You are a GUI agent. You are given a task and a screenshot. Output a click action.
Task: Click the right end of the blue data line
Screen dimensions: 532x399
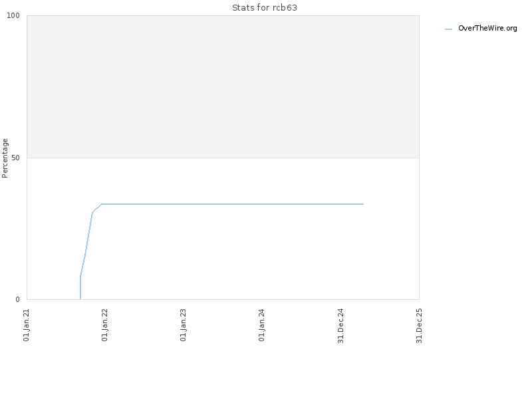point(363,204)
